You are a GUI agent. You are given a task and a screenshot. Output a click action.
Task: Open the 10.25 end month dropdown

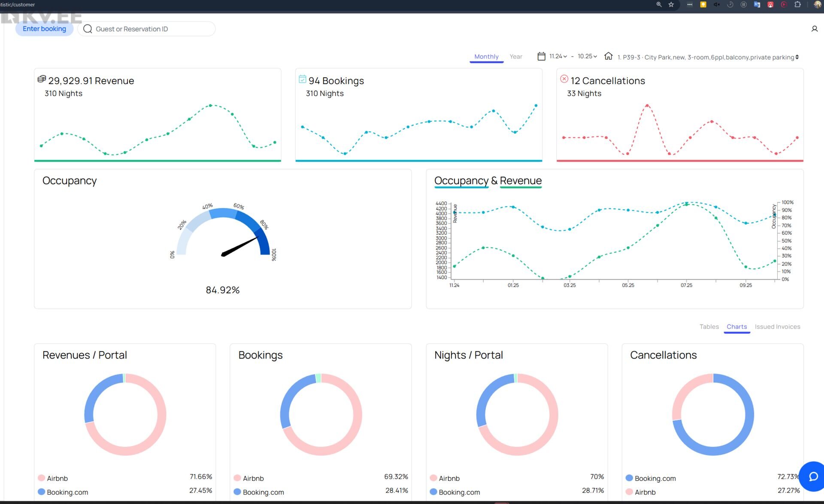click(x=587, y=56)
